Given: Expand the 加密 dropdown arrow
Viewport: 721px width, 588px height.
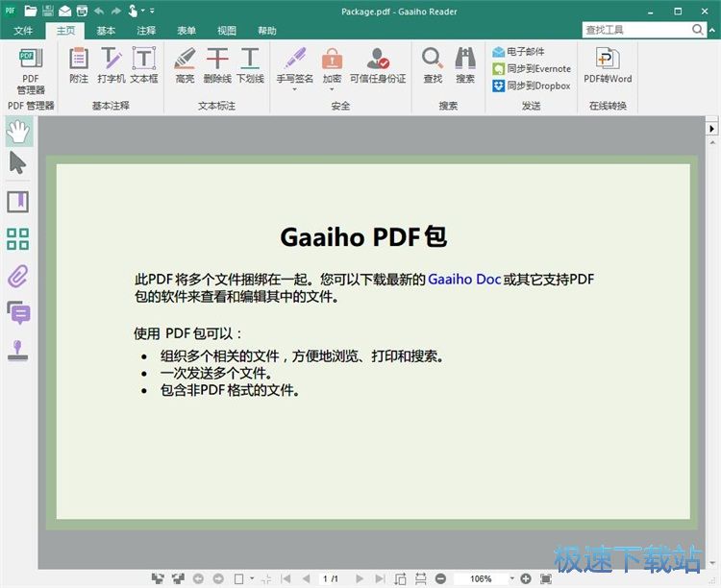Looking at the screenshot, I should 332,89.
